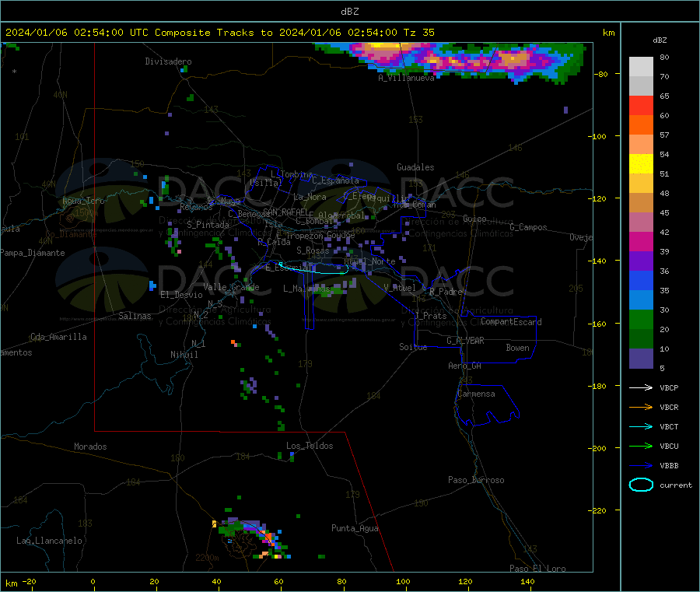Click the orange VBCR arrow in legend

point(641,407)
